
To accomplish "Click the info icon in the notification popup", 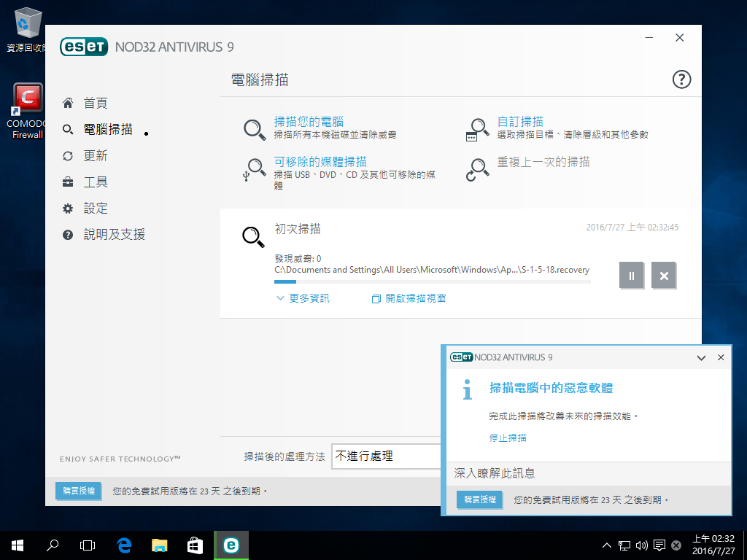I will 468,389.
